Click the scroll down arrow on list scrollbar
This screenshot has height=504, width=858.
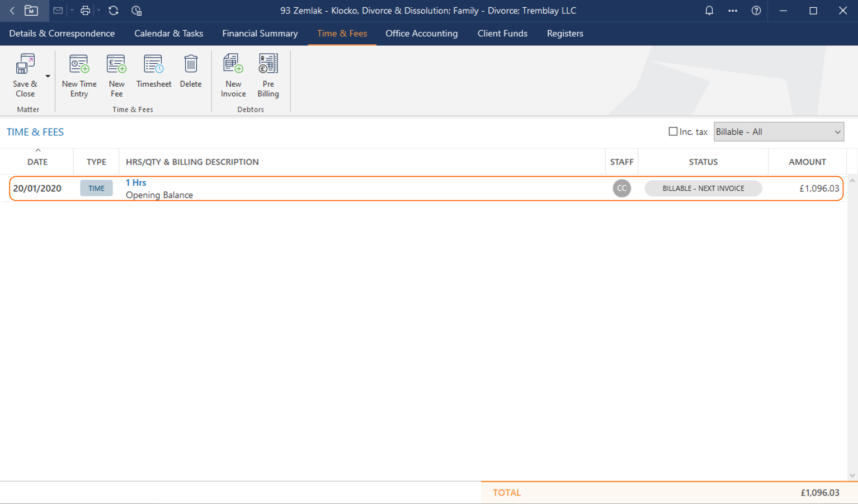852,475
